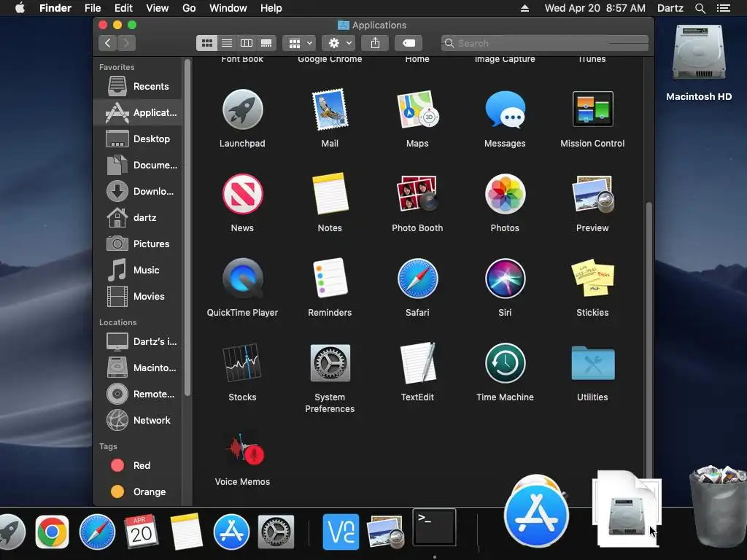The image size is (747, 560).
Task: Open the Calendar icon in the Dock
Action: 142,532
